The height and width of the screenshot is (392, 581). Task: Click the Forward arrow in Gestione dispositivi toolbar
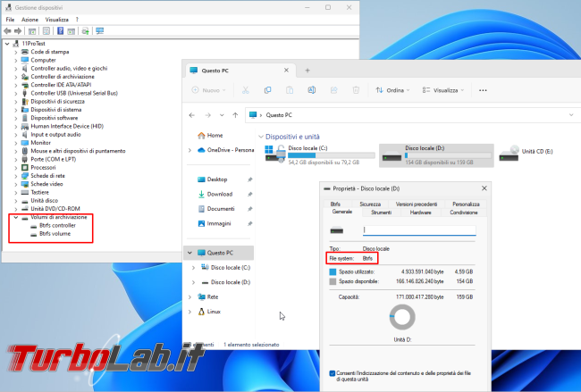pyautogui.click(x=17, y=31)
